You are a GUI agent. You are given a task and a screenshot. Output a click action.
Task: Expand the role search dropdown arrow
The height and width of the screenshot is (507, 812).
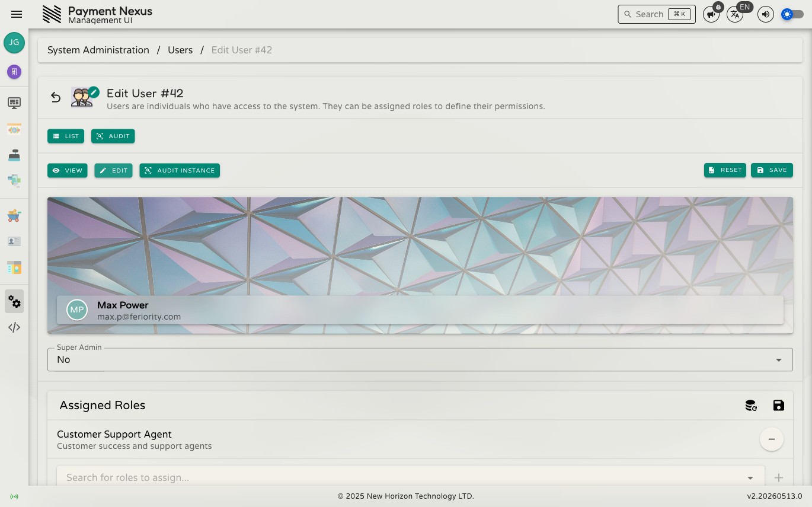pos(750,478)
